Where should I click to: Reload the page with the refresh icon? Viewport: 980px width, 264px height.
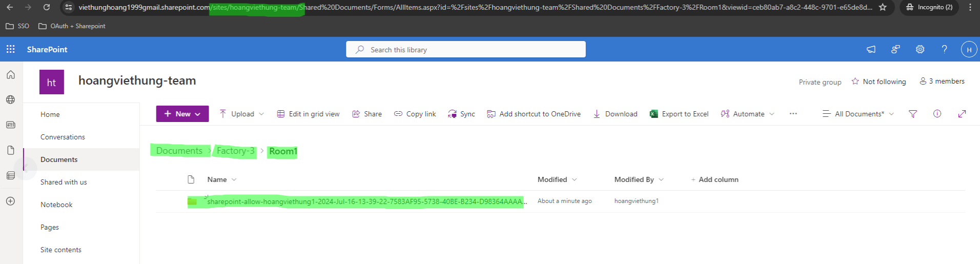(x=47, y=7)
